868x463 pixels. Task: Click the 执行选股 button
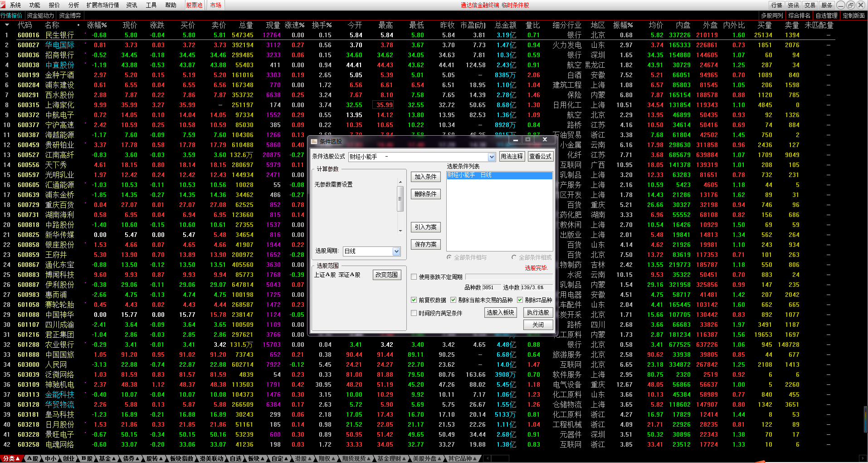tap(538, 313)
